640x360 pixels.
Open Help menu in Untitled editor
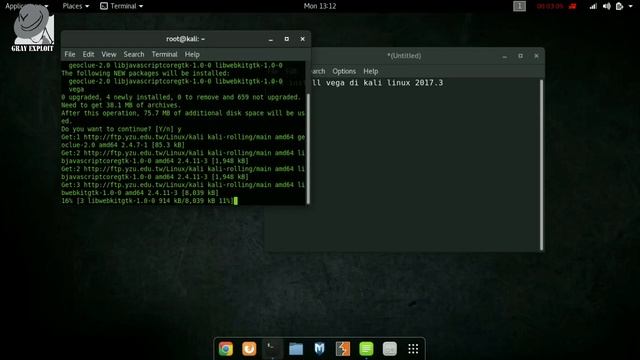pos(371,71)
